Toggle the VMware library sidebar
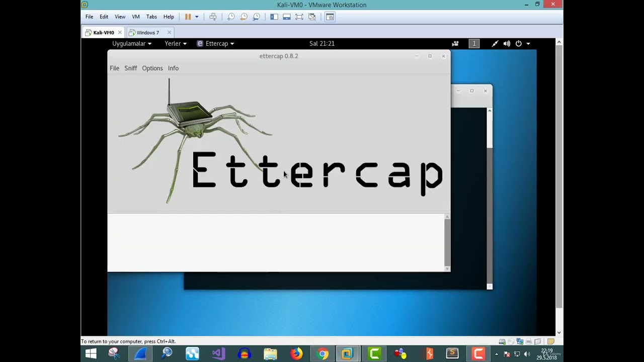This screenshot has height=362, width=644. [274, 17]
